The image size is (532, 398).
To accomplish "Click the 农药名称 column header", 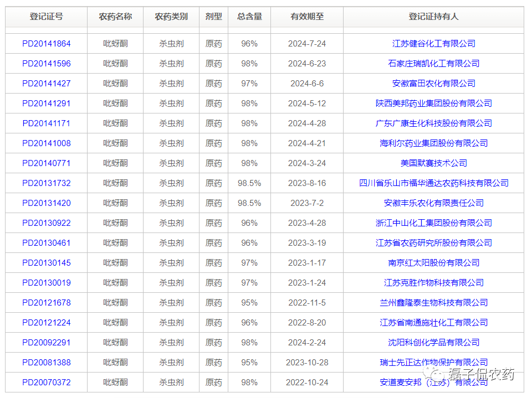I will 115,17.
